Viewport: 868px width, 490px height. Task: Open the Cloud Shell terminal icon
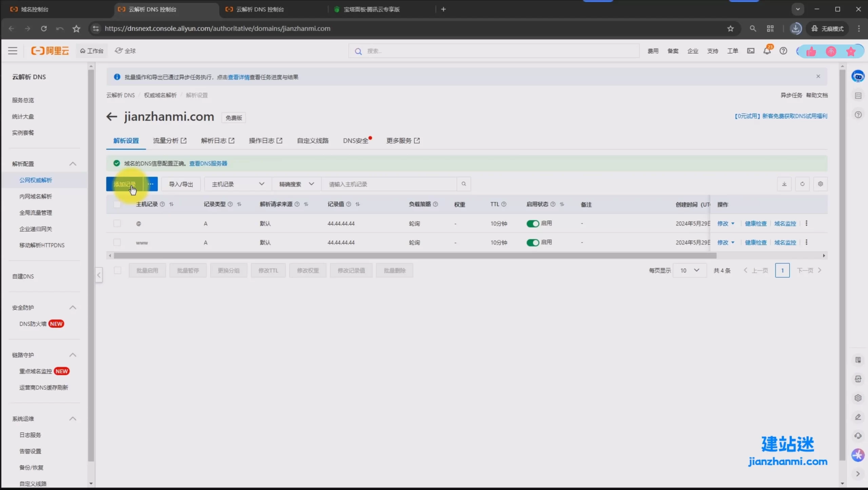click(751, 51)
